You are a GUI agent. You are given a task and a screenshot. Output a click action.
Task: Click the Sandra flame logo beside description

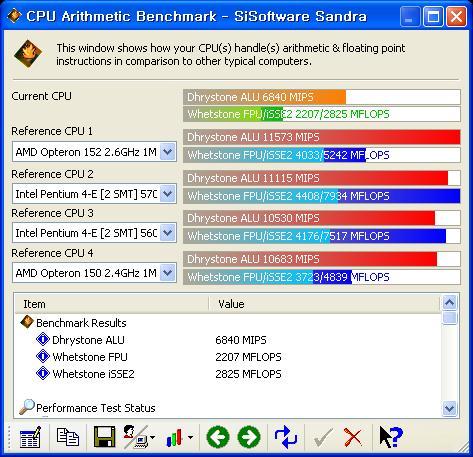pos(28,54)
